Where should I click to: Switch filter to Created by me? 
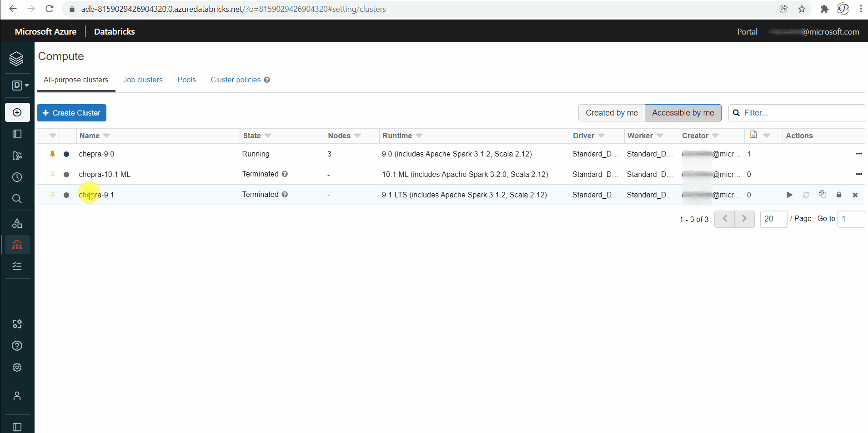611,112
